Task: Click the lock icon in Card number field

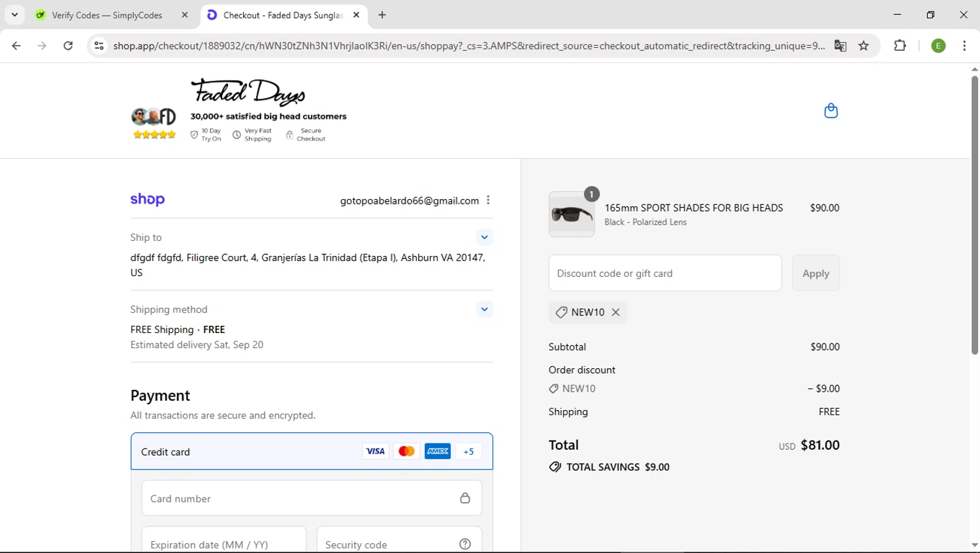Action: tap(465, 498)
